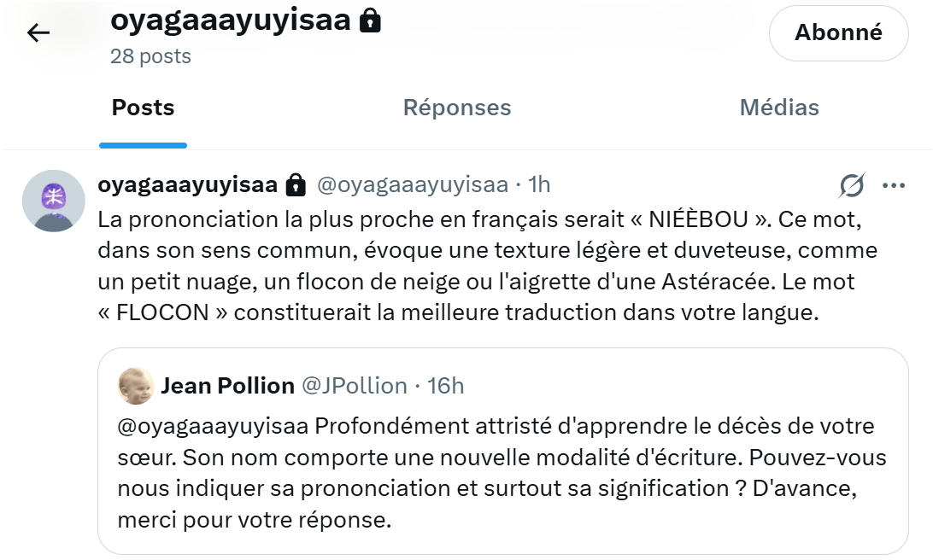Click the 1h timestamp of the post
Image resolution: width=933 pixels, height=560 pixels.
539,184
